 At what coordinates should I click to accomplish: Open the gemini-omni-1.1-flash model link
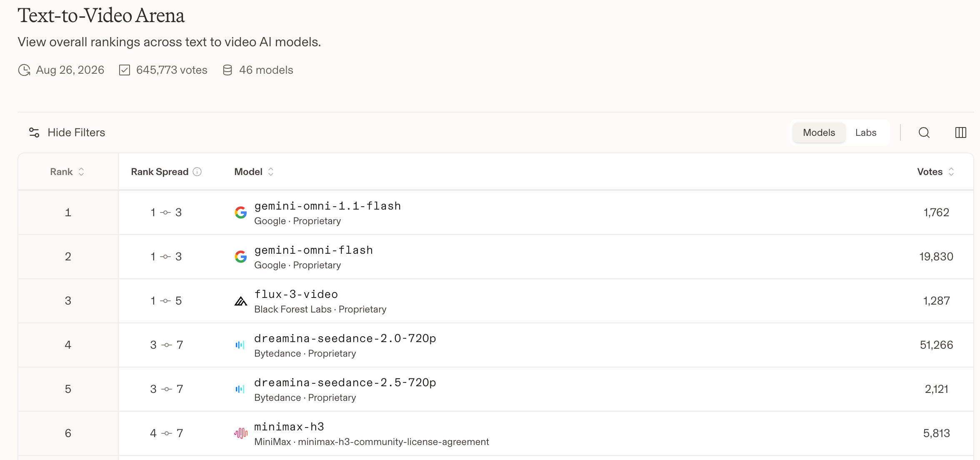[x=327, y=206]
